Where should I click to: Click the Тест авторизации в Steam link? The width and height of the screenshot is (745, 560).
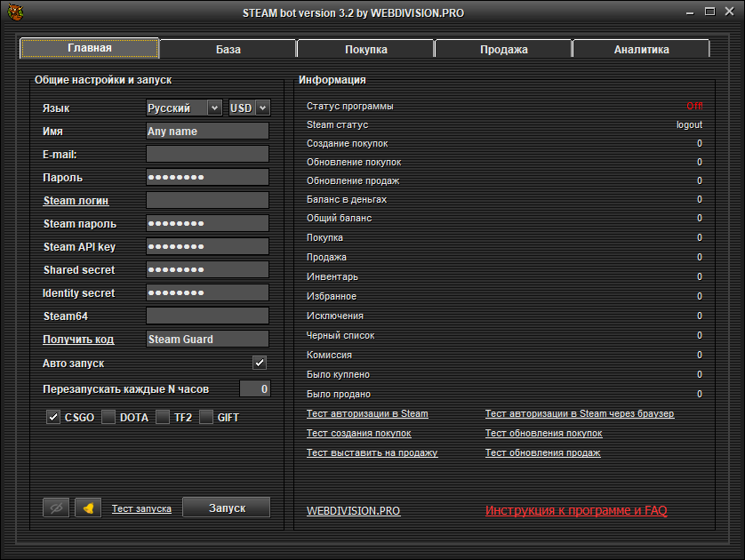pos(367,413)
